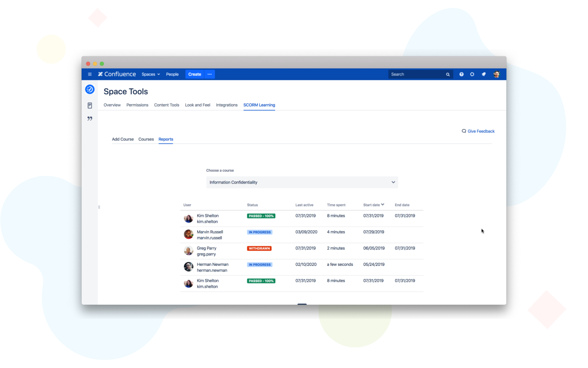Open the hamburger sidebar menu icon
Screen dimensions: 588x368
(90, 74)
